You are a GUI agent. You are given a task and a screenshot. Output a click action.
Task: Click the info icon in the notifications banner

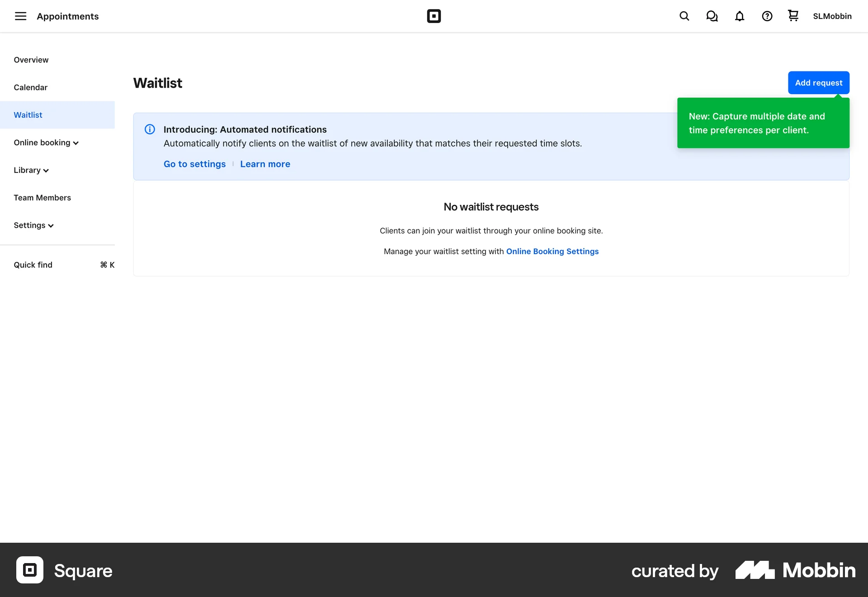(150, 129)
